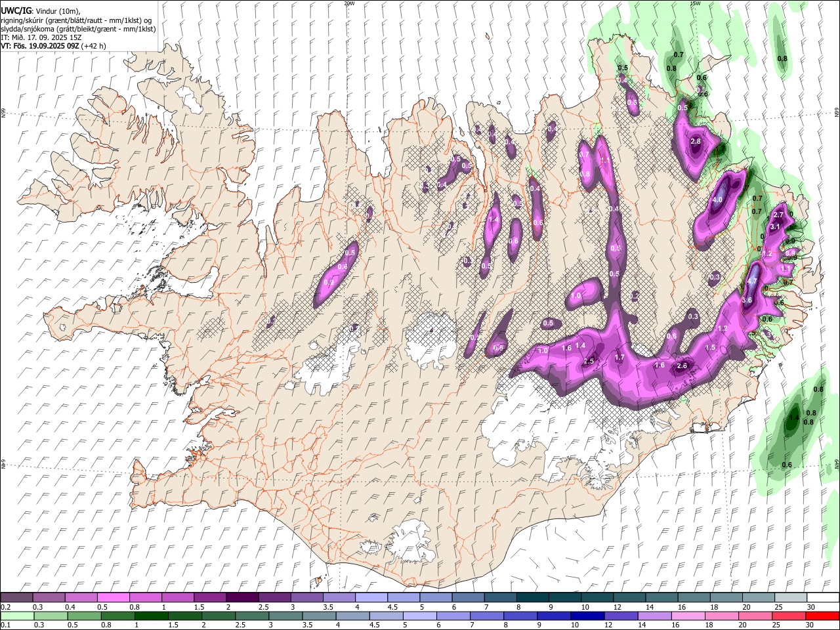Image resolution: width=840 pixels, height=630 pixels.
Task: Select the pale green 0.1 swatch, lower scale
Action: point(17,616)
